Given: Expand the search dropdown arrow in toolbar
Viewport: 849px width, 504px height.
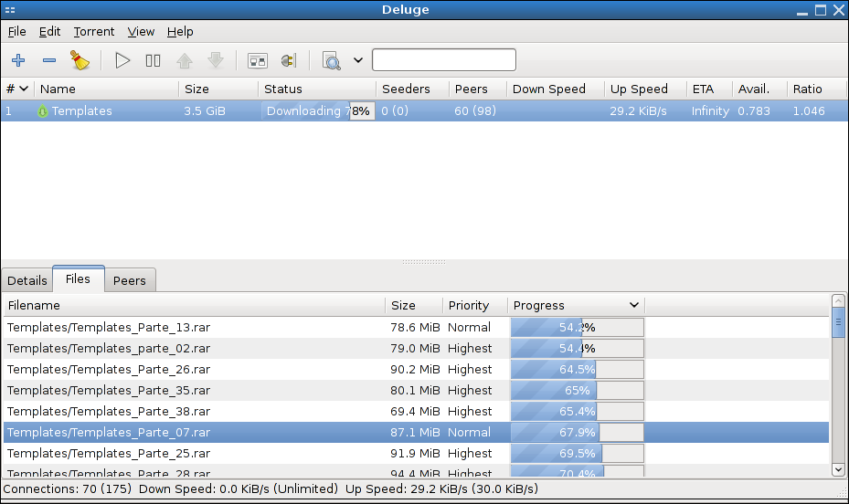Looking at the screenshot, I should coord(358,61).
